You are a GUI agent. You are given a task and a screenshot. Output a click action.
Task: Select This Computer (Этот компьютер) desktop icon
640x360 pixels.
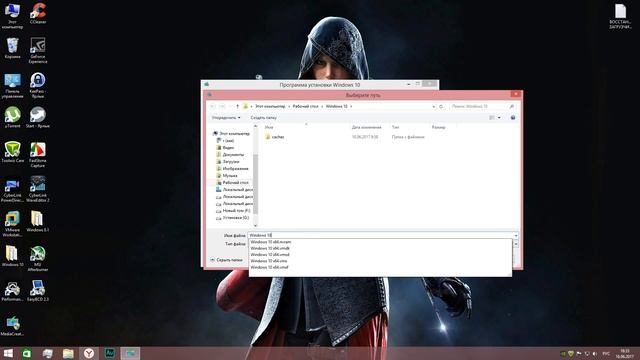pyautogui.click(x=12, y=16)
